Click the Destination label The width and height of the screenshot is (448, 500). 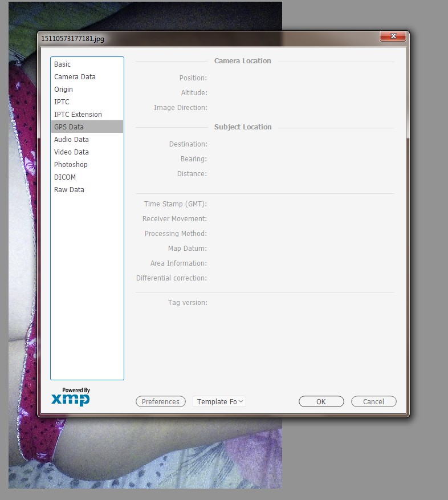tap(188, 144)
